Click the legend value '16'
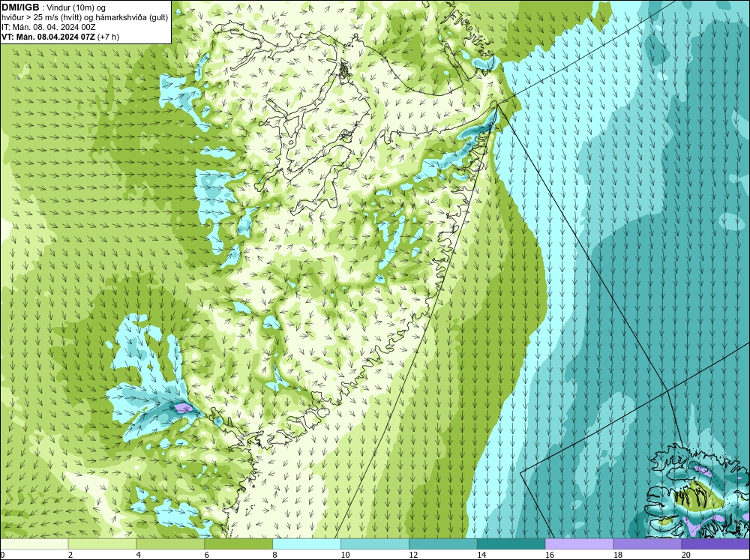750x560 pixels. [x=550, y=555]
